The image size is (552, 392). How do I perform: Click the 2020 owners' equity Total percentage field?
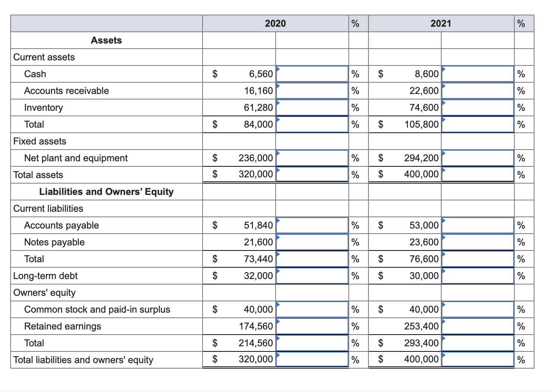tap(312, 343)
